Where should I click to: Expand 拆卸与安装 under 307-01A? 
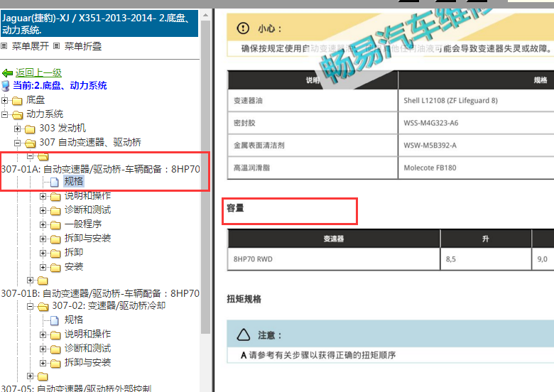43,239
